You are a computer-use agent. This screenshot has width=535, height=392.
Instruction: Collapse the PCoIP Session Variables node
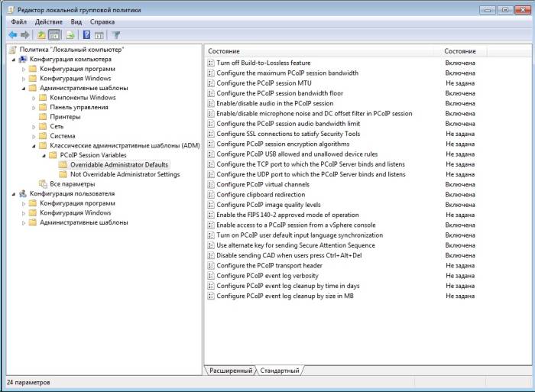click(44, 156)
